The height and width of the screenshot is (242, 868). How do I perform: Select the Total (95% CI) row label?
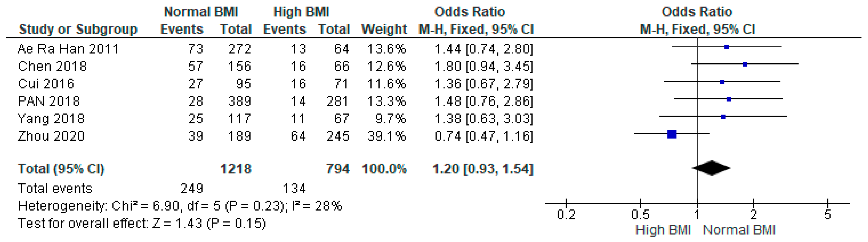pyautogui.click(x=61, y=169)
